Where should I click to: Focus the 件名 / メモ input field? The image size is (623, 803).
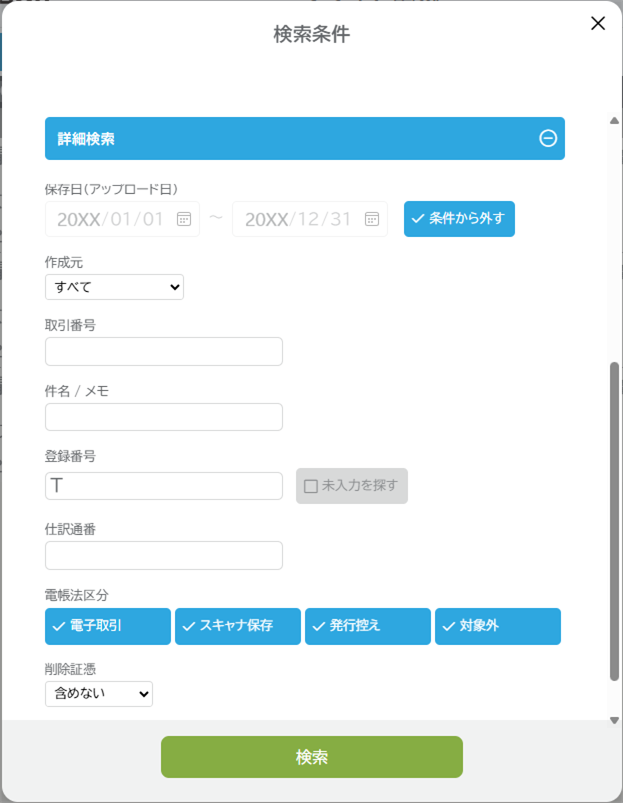pos(164,417)
